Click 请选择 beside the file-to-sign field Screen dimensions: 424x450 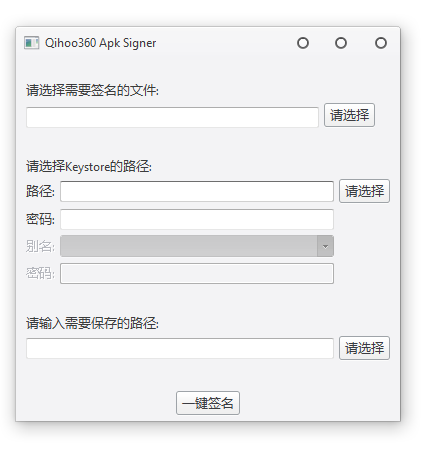(x=349, y=115)
